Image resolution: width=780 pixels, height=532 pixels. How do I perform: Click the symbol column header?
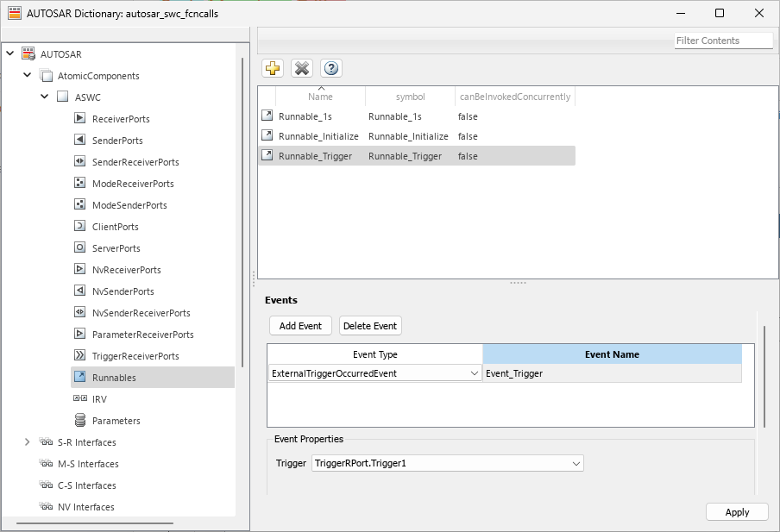coord(410,97)
